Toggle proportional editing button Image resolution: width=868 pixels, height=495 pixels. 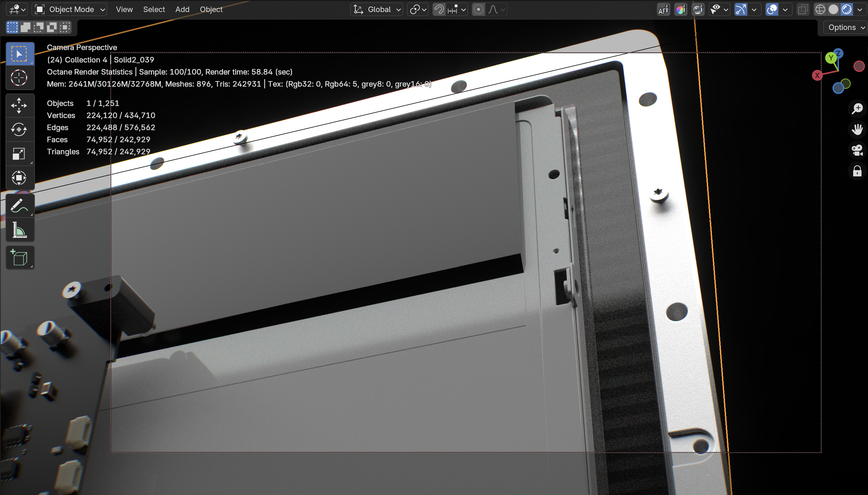pyautogui.click(x=478, y=10)
